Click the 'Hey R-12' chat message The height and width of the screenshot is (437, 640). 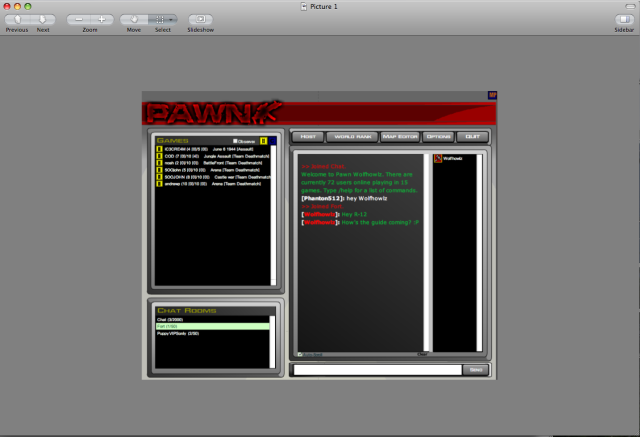point(354,214)
